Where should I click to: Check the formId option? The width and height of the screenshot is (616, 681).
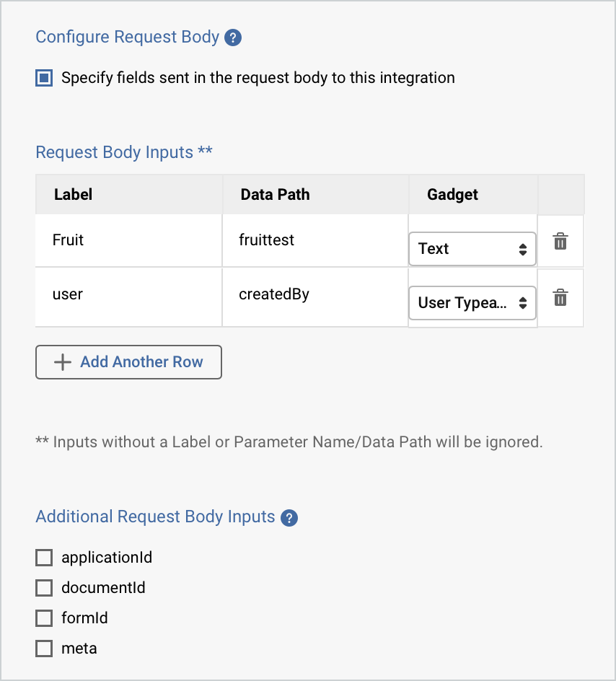click(43, 618)
